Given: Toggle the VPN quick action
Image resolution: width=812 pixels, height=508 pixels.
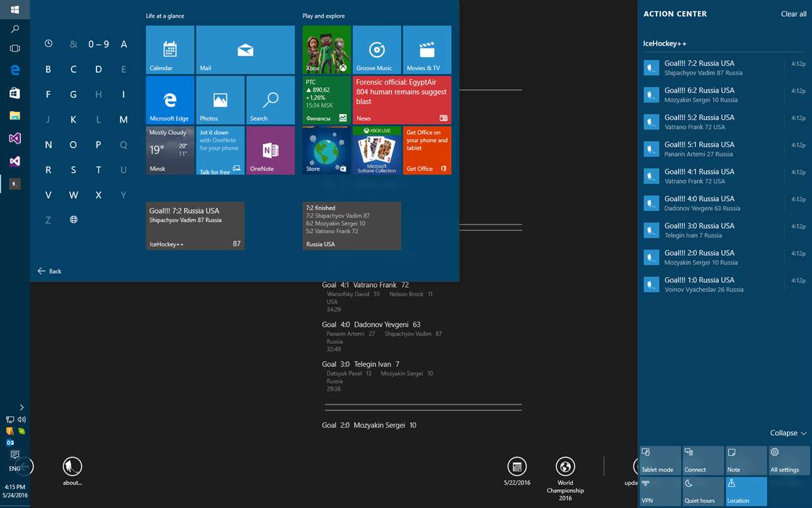Looking at the screenshot, I should point(660,491).
